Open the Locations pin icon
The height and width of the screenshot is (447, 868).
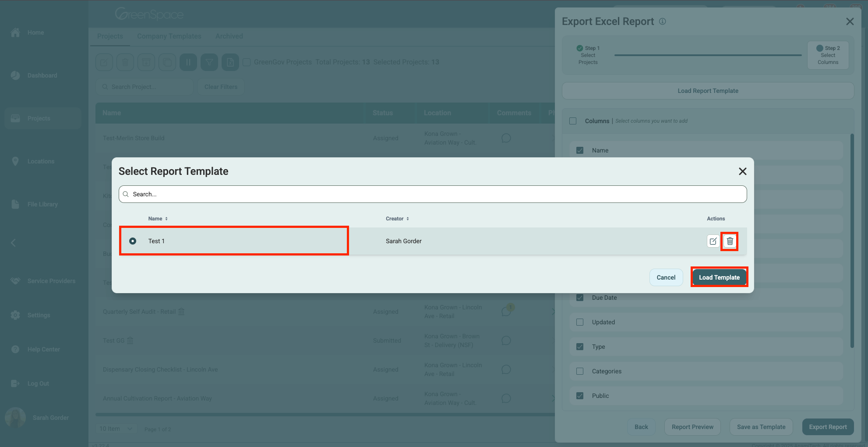[x=15, y=161]
